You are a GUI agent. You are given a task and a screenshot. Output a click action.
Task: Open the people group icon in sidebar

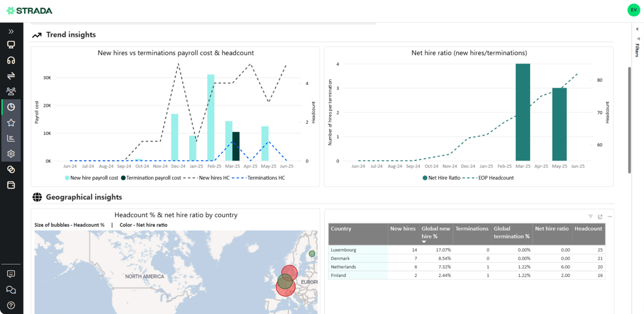click(11, 91)
